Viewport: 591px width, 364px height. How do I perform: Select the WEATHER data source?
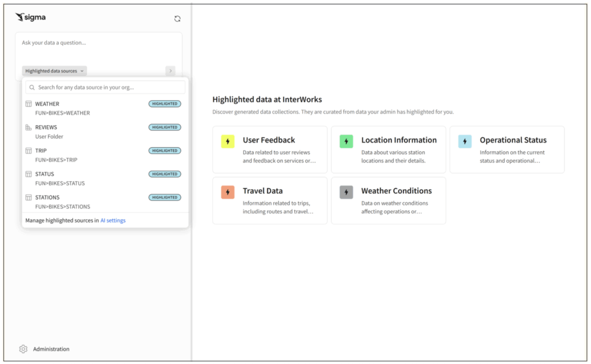(47, 104)
